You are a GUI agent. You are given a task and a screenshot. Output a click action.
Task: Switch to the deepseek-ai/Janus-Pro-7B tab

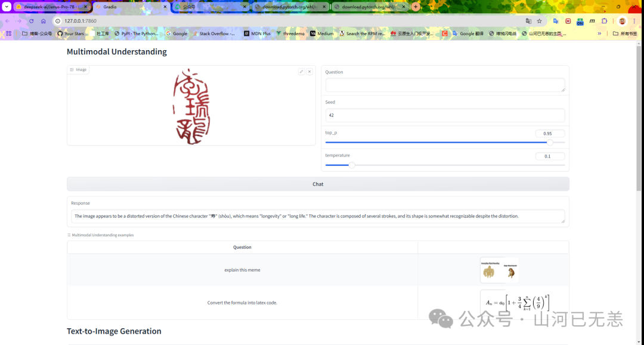pyautogui.click(x=51, y=7)
